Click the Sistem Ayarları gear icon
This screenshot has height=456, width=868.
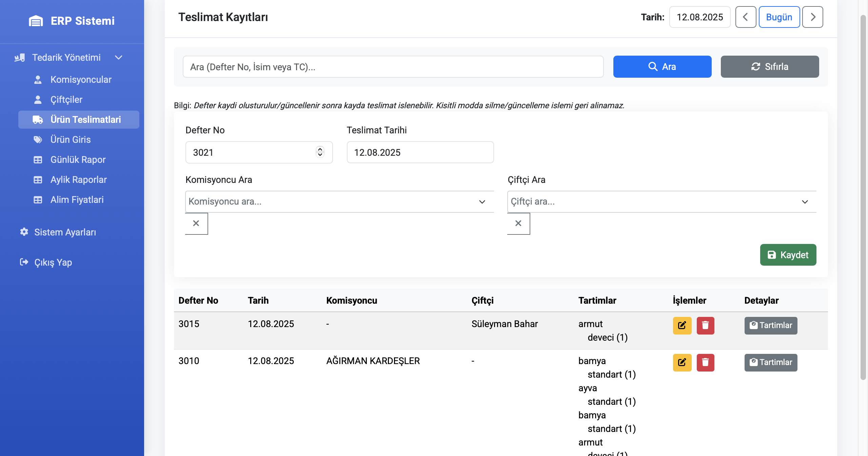pos(24,232)
